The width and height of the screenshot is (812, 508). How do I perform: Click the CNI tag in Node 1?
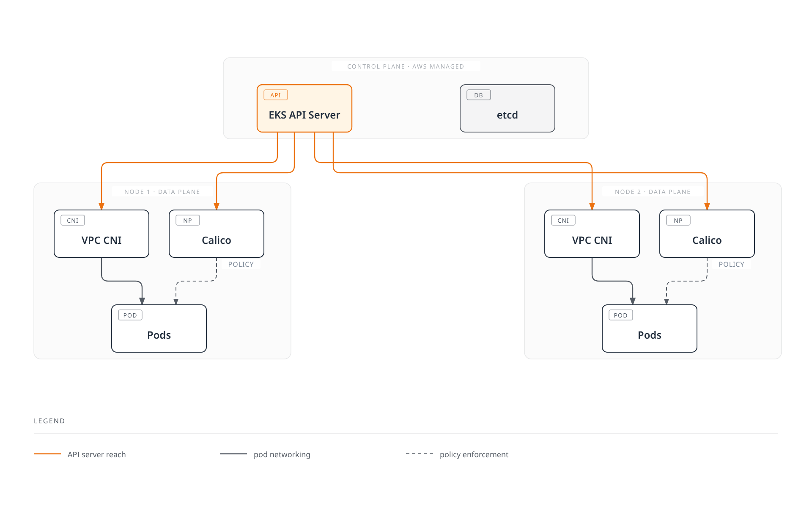pyautogui.click(x=73, y=220)
